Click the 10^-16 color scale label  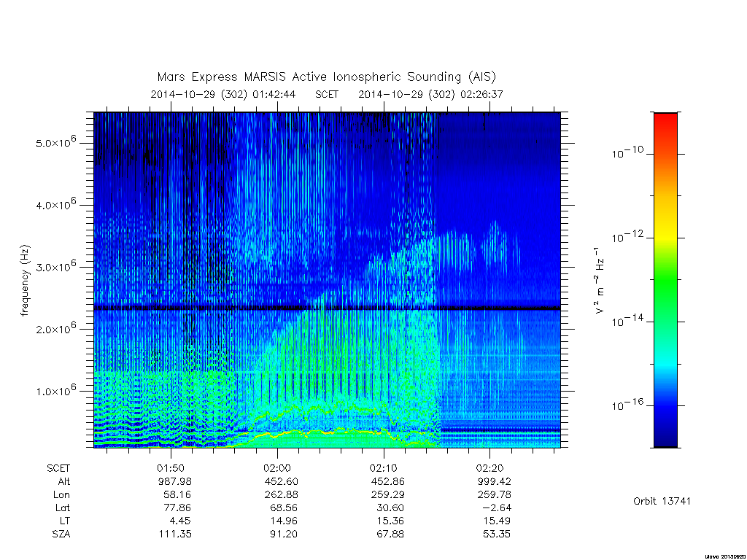point(627,405)
